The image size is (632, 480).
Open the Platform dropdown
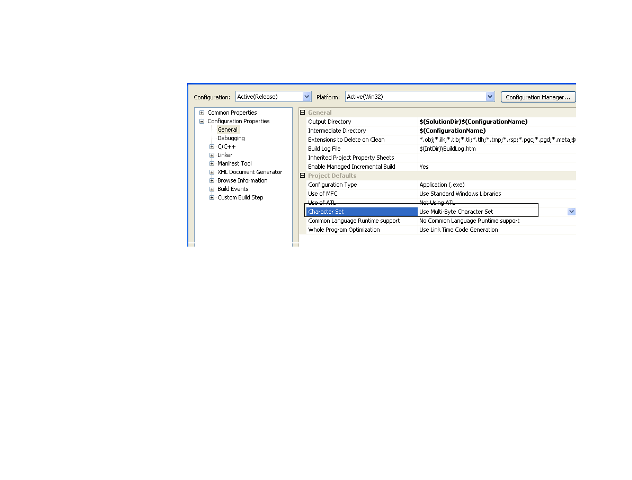(420, 97)
